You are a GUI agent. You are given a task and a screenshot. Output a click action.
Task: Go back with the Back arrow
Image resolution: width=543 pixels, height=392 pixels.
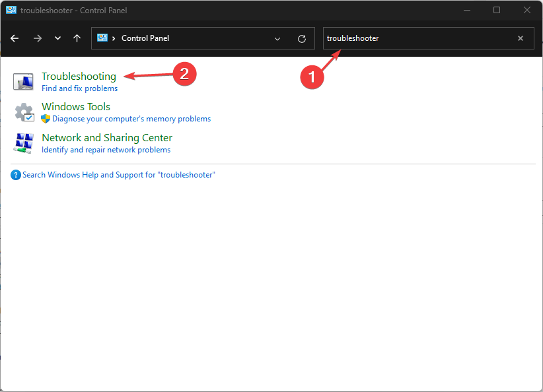click(15, 38)
